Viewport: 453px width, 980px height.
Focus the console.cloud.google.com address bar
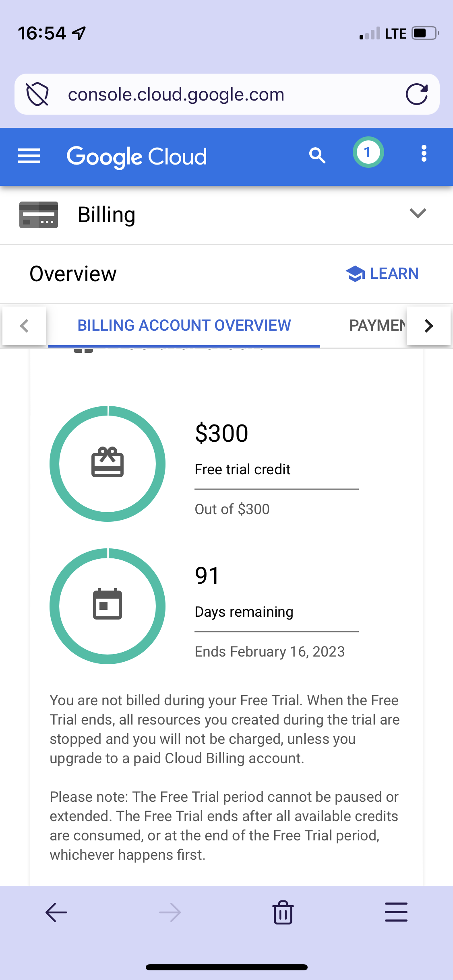227,94
